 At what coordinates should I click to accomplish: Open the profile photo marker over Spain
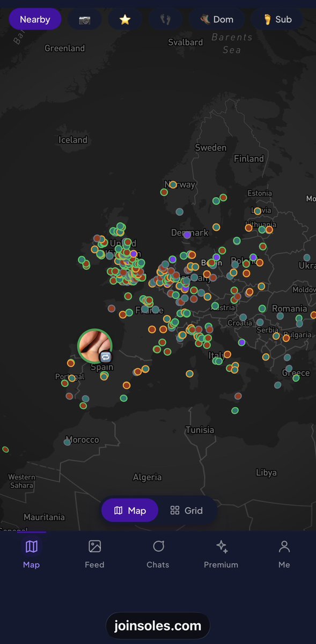point(95,346)
